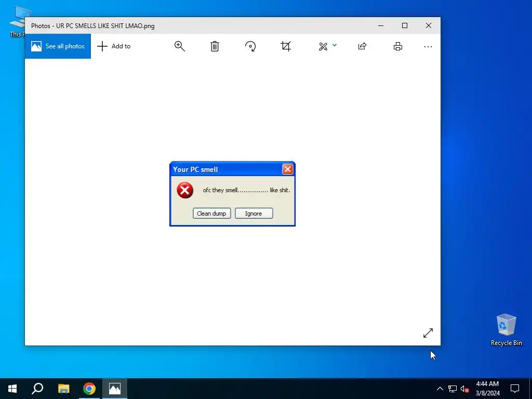Print the photo using printer icon
The height and width of the screenshot is (399, 532).
397,46
